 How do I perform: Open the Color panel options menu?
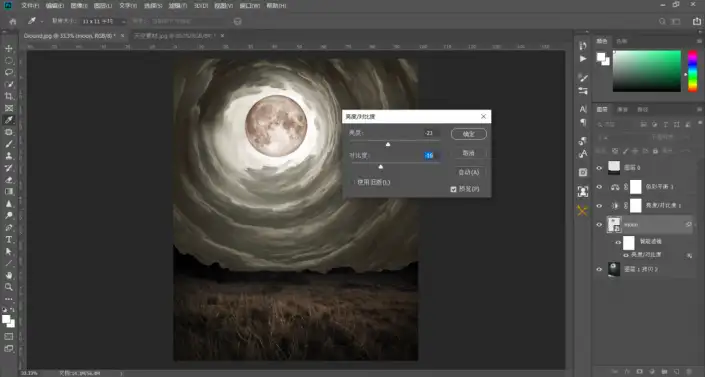point(699,41)
